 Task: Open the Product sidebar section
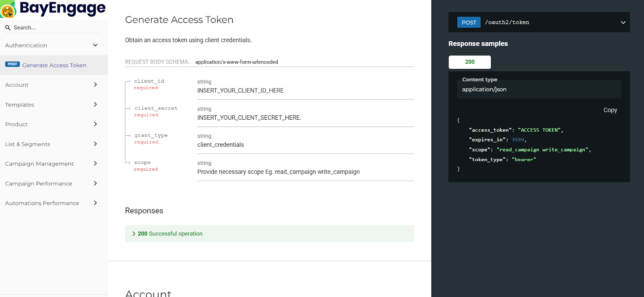tap(17, 125)
